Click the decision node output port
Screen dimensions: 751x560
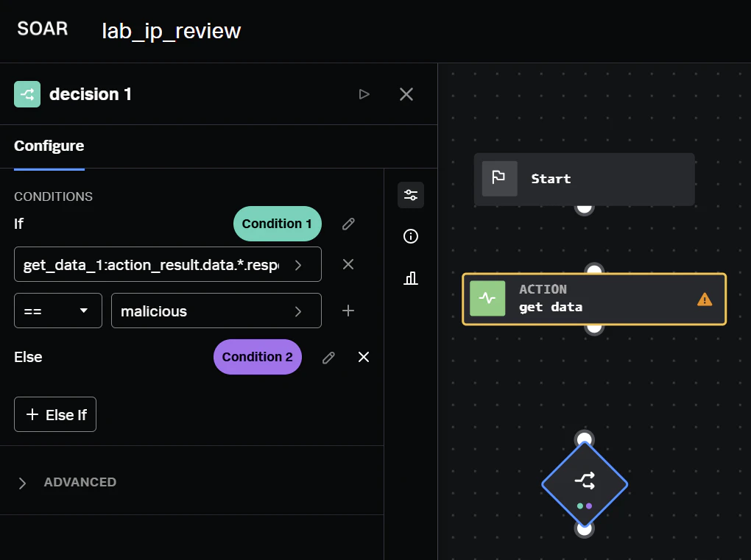point(585,529)
